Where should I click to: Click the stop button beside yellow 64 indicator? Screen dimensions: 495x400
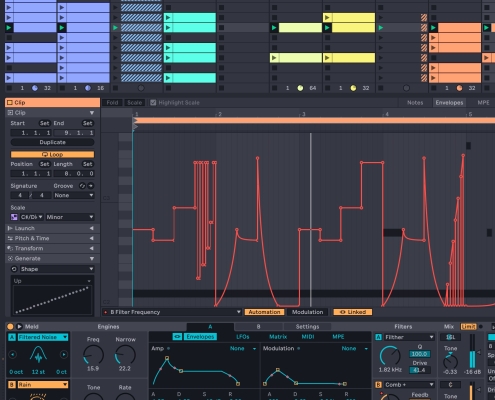[x=274, y=88]
